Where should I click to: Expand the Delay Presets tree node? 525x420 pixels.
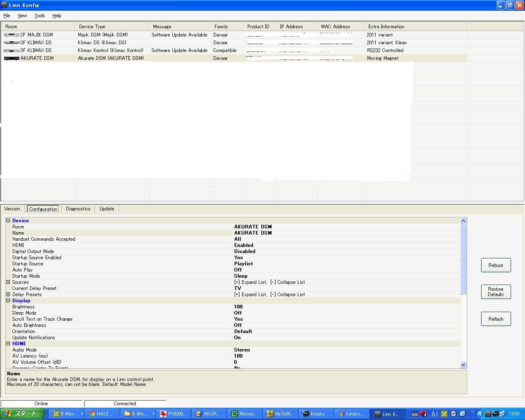pyautogui.click(x=8, y=294)
